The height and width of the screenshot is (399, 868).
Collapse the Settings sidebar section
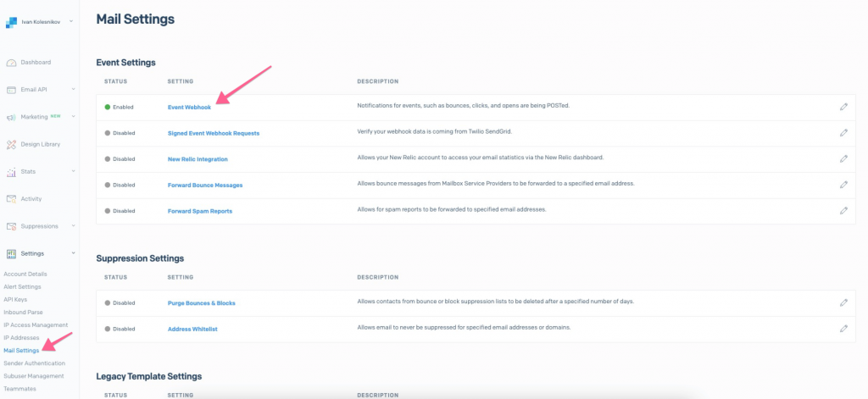tap(73, 253)
